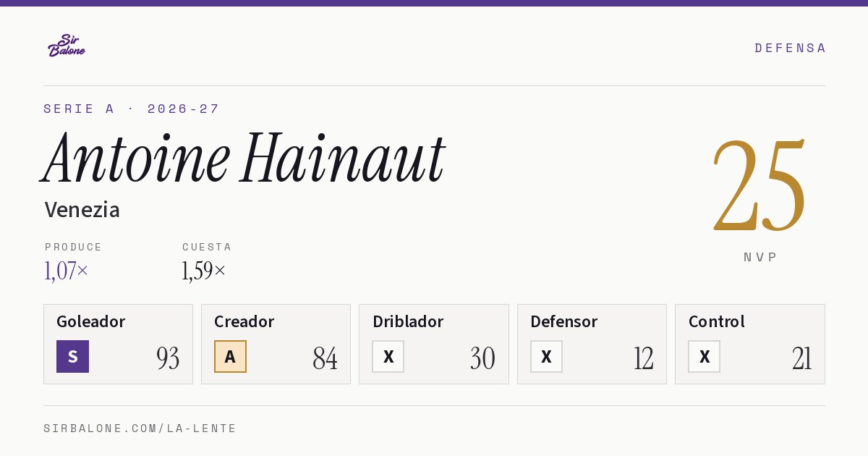Click the Goleador card title
Image resolution: width=868 pixels, height=456 pixels.
point(90,321)
